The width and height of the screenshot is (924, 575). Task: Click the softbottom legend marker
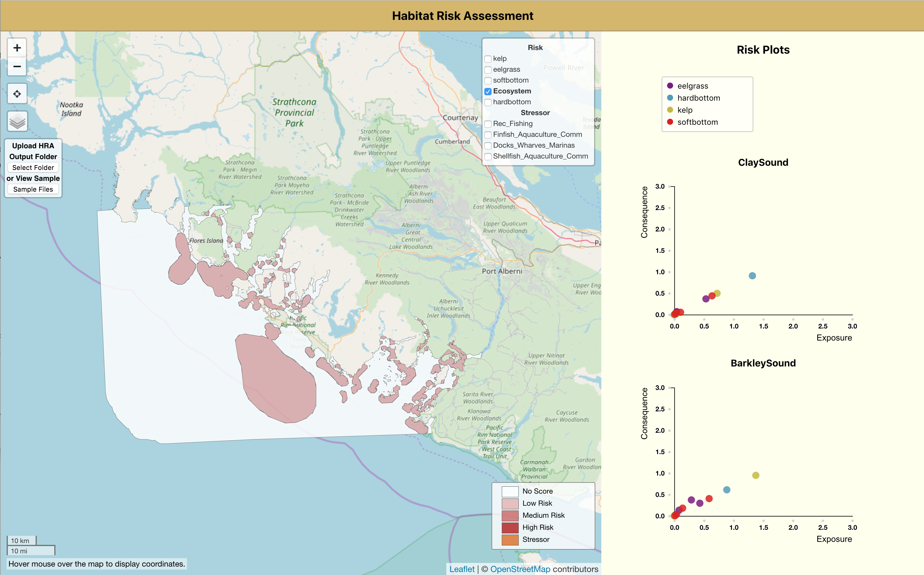point(670,122)
